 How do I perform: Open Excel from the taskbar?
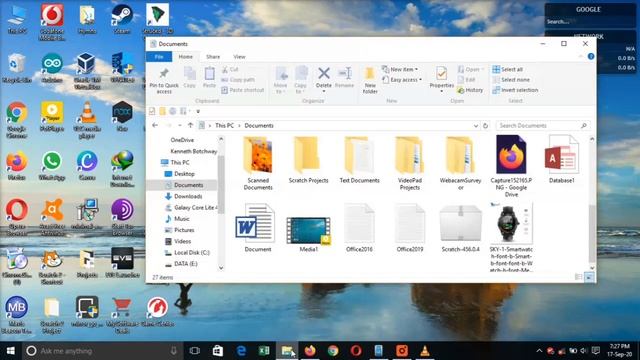(x=264, y=351)
